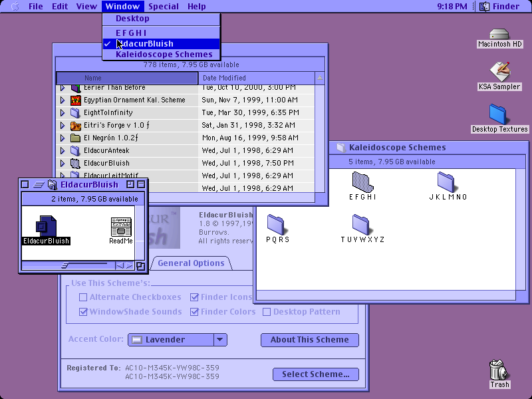Select the KSA Sampler desktop icon
This screenshot has height=399, width=532.
(x=499, y=72)
